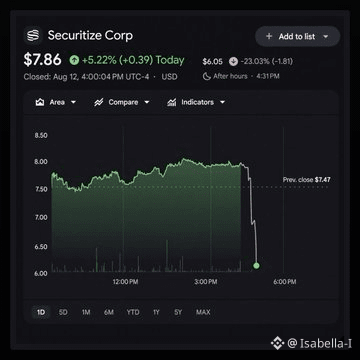Screen dimensions: 360x360
Task: Click the green endpoint marker on chart
Action: pos(256,266)
